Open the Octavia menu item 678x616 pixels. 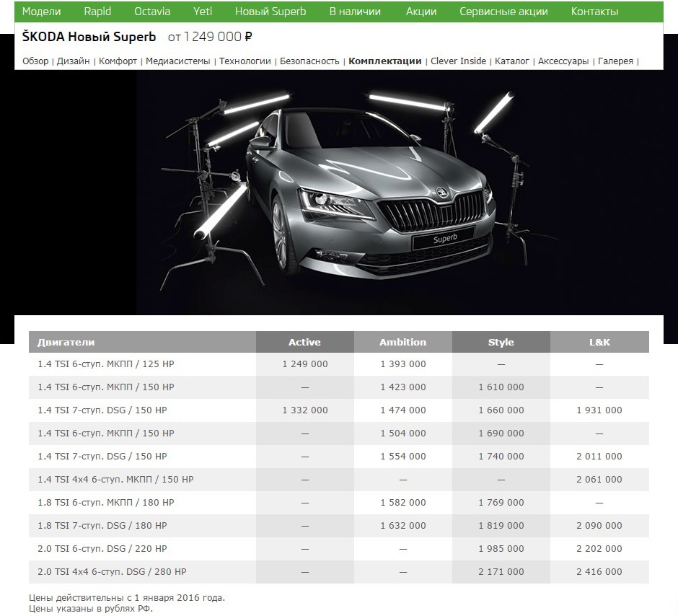(152, 12)
